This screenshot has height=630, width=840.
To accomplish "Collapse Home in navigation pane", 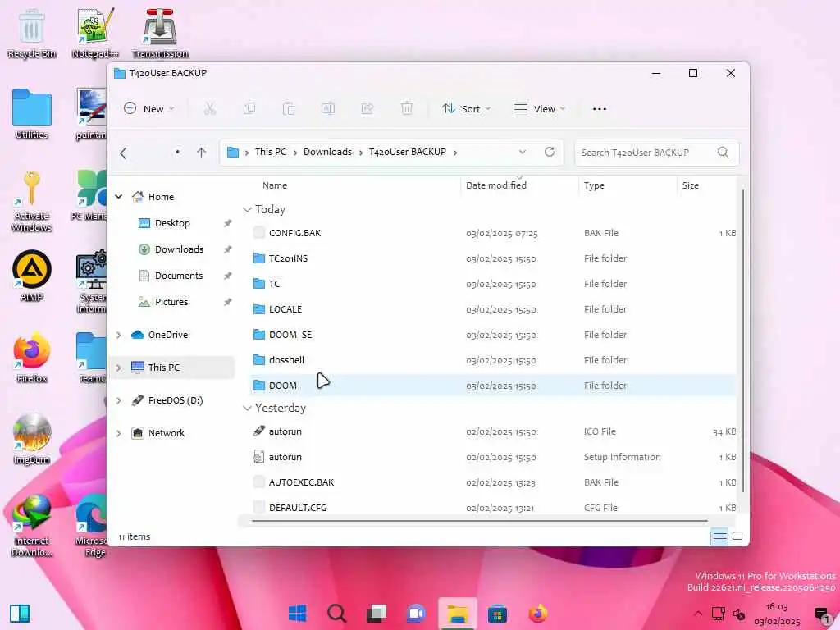I will pos(119,197).
